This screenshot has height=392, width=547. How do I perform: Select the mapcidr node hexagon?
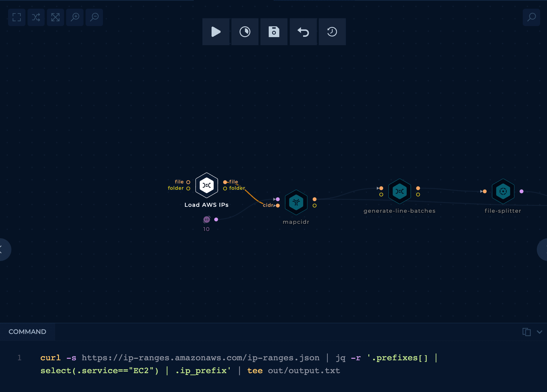click(296, 202)
